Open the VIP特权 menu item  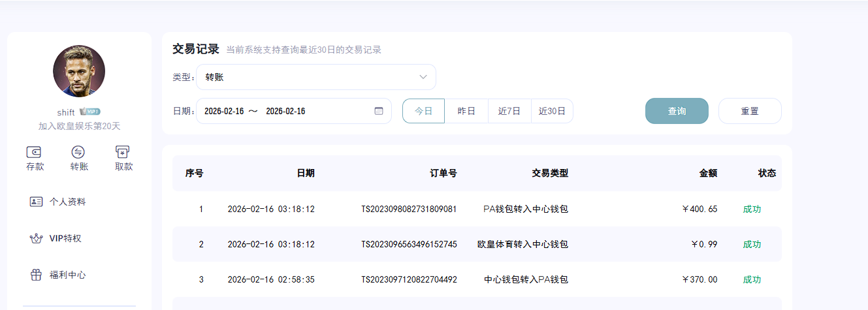point(65,238)
